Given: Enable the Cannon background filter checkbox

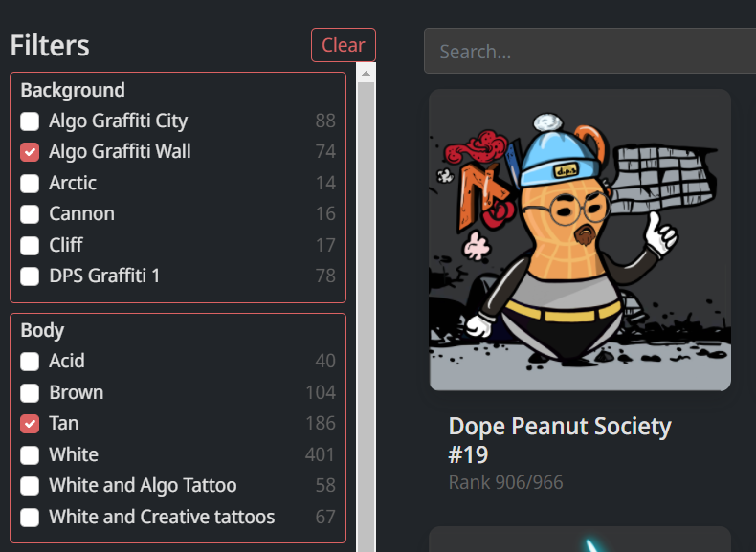Looking at the screenshot, I should tap(30, 214).
